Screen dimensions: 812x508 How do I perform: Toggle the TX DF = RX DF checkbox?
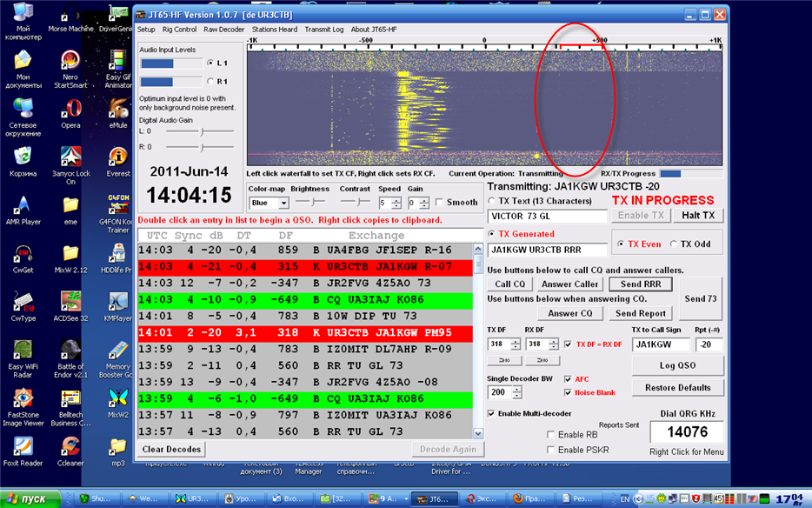pyautogui.click(x=568, y=344)
